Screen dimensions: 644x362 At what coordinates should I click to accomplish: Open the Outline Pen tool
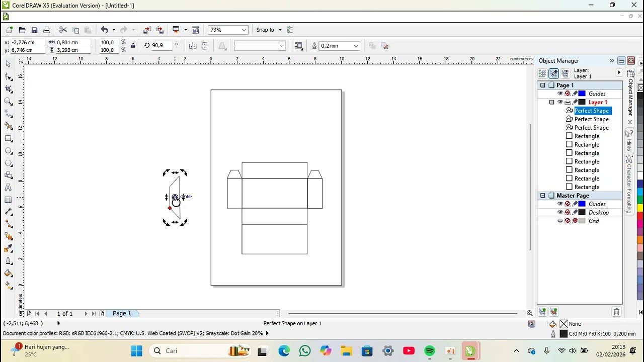coord(8,261)
